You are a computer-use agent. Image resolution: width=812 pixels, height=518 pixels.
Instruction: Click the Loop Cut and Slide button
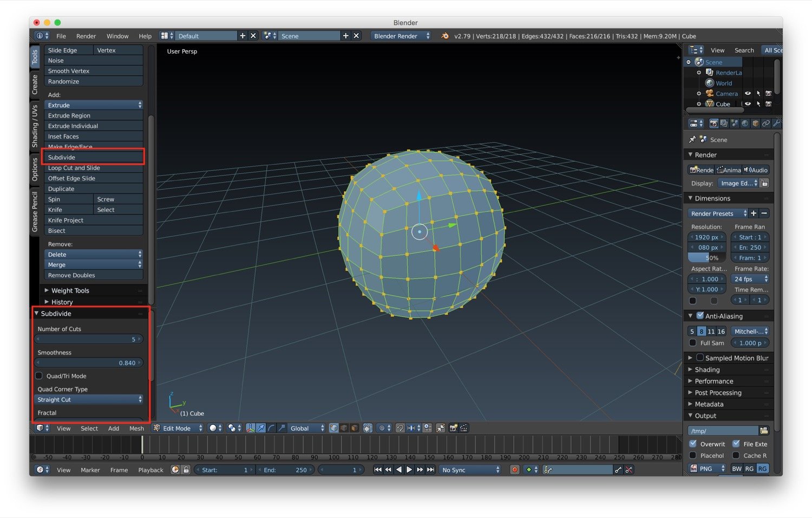click(94, 167)
